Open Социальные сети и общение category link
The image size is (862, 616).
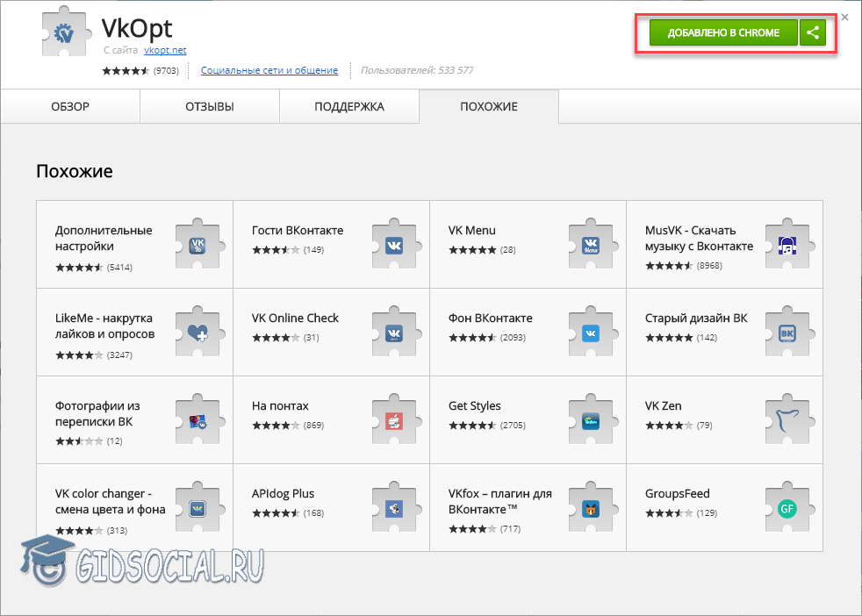point(269,70)
